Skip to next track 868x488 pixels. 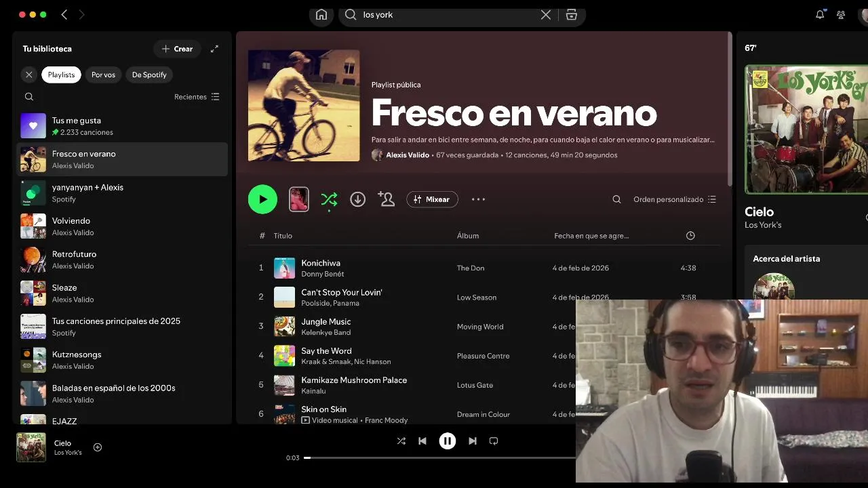473,441
